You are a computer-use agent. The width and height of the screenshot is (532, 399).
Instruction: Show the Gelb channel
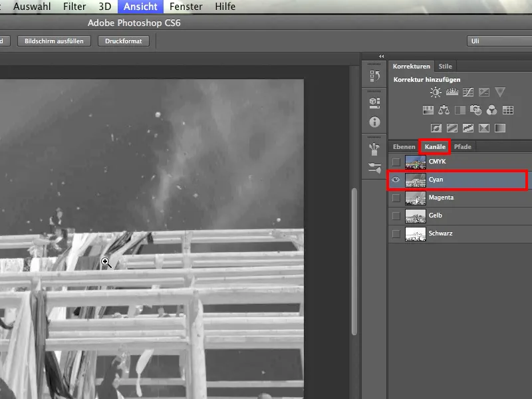click(396, 215)
